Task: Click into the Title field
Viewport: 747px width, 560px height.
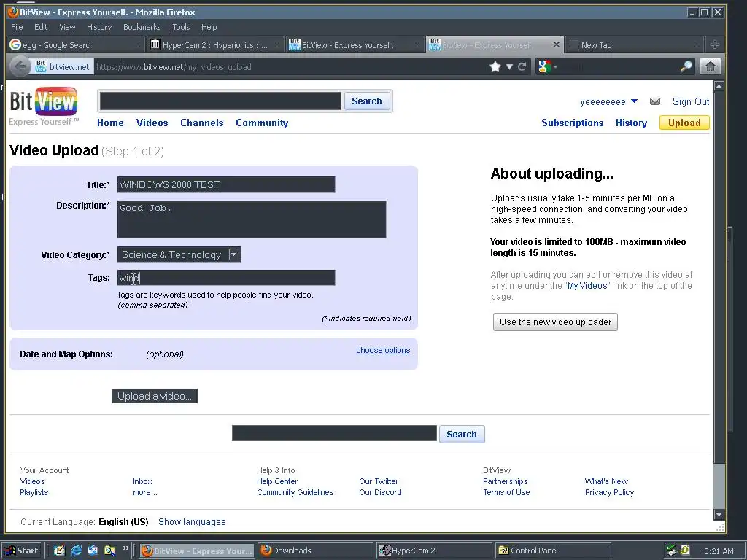Action: (x=226, y=184)
